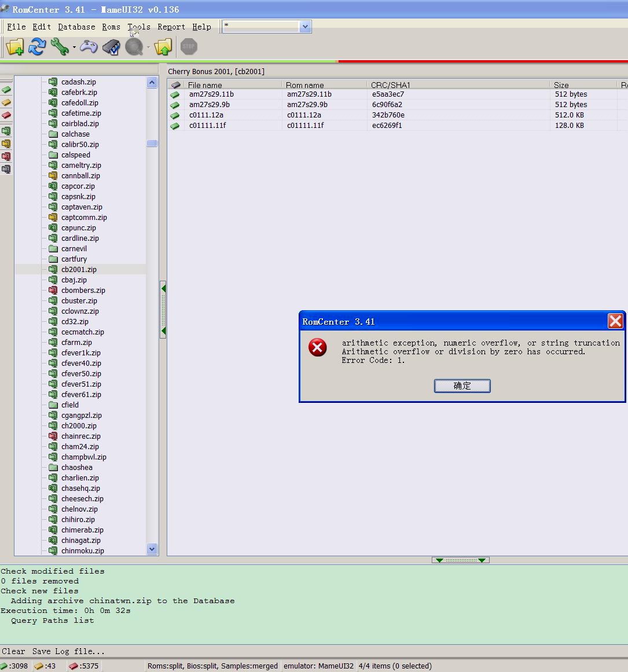
Task: Click green chip count 3098 in status bar
Action: [14, 666]
